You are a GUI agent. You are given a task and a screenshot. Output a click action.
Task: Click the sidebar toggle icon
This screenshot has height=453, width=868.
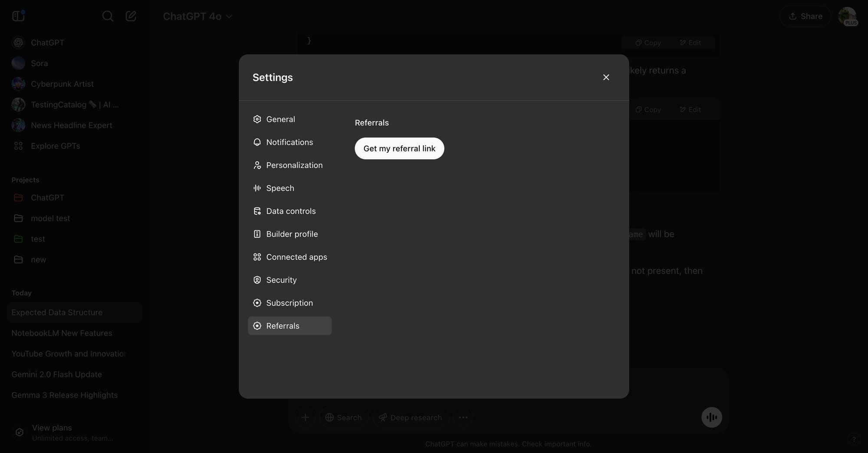click(x=18, y=16)
